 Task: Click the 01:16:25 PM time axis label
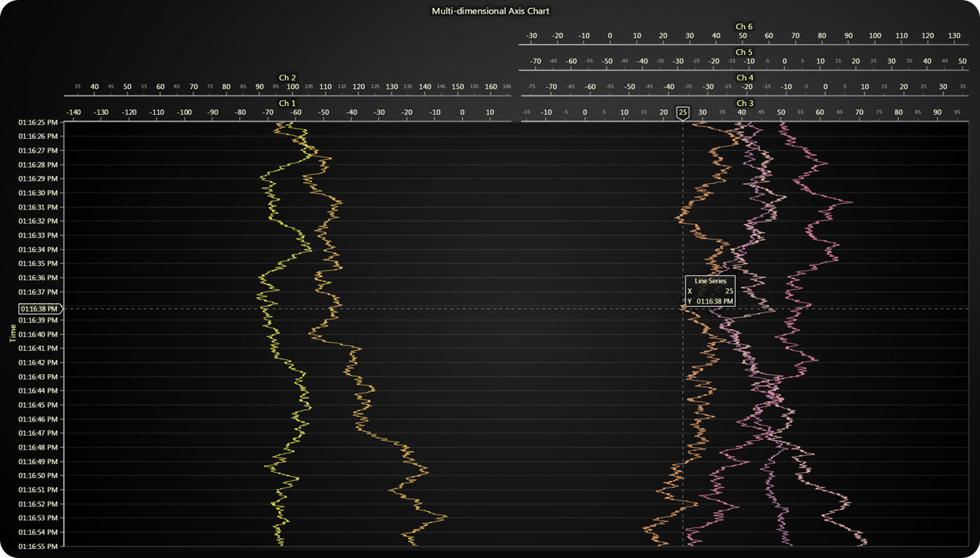coord(38,122)
